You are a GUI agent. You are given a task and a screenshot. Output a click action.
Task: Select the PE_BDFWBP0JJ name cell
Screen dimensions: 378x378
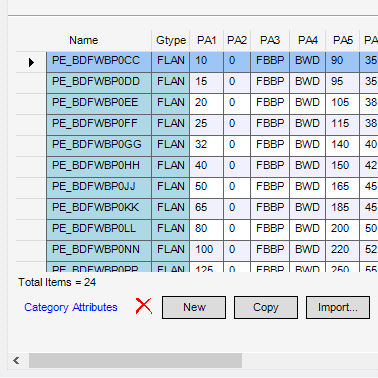(x=99, y=188)
